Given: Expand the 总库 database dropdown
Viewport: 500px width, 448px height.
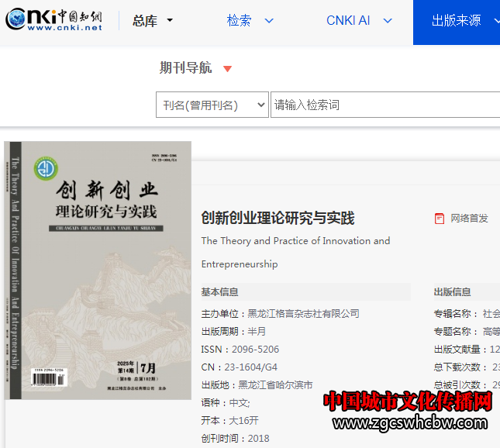Looking at the screenshot, I should pyautogui.click(x=153, y=21).
